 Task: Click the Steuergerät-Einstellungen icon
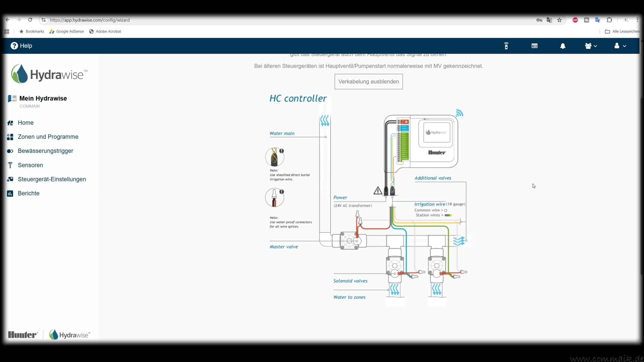[x=10, y=179]
